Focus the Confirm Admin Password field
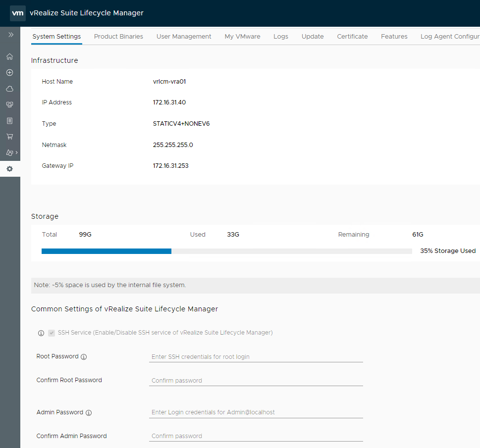Viewport: 480px width, 448px height. (256, 436)
